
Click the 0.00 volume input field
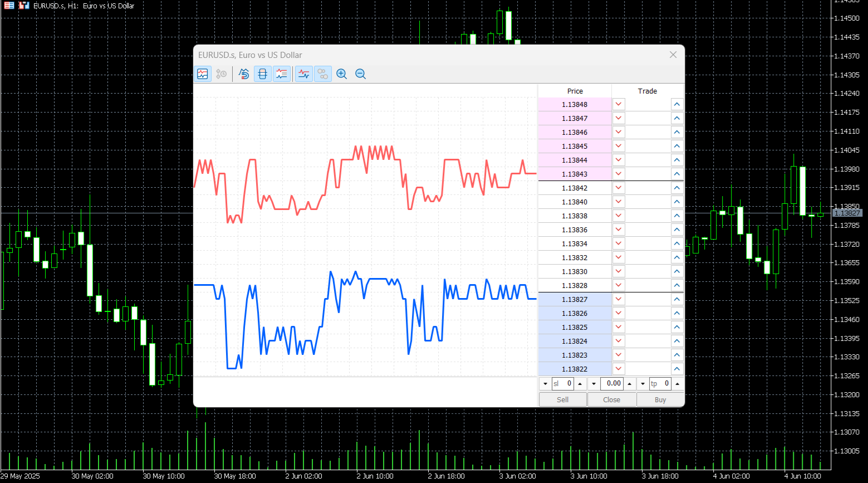[x=611, y=383]
